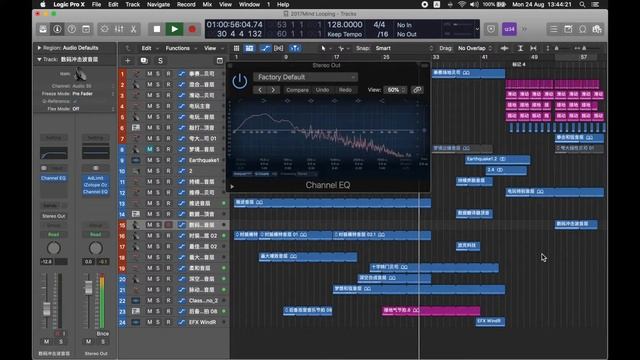Expand the Region Audio Defaults section
The image size is (640, 360).
click(x=40, y=48)
